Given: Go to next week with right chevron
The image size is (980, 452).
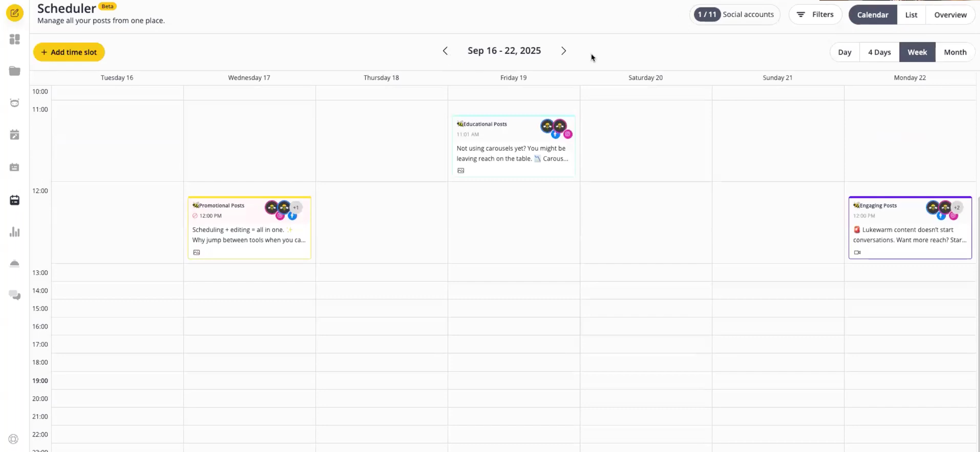Looking at the screenshot, I should [563, 51].
